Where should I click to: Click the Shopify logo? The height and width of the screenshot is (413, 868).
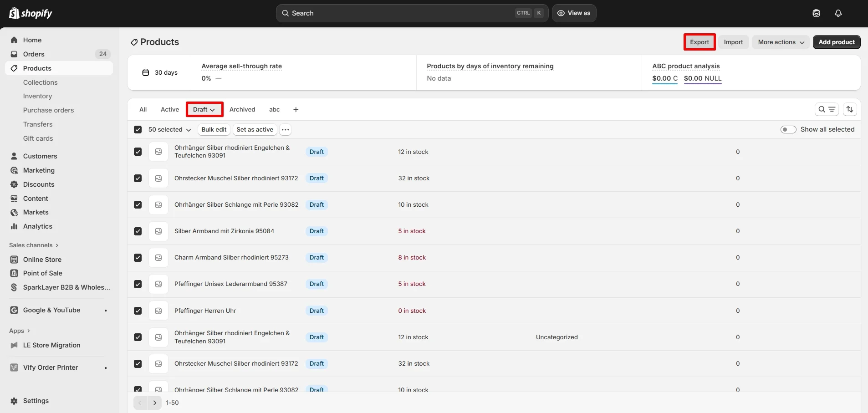31,13
